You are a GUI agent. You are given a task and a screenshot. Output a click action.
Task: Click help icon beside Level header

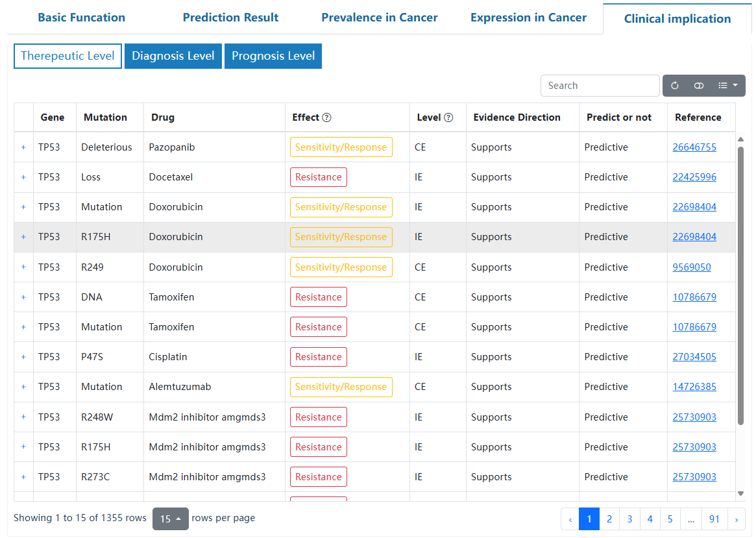[448, 117]
